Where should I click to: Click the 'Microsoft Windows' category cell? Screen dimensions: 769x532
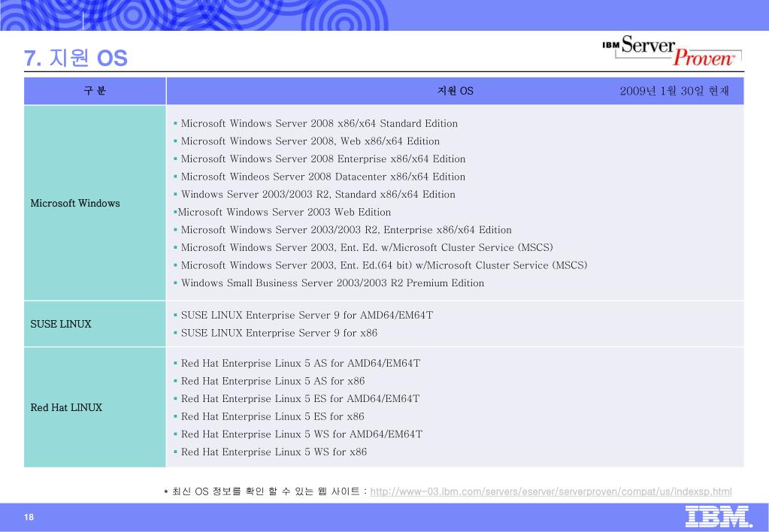point(95,203)
